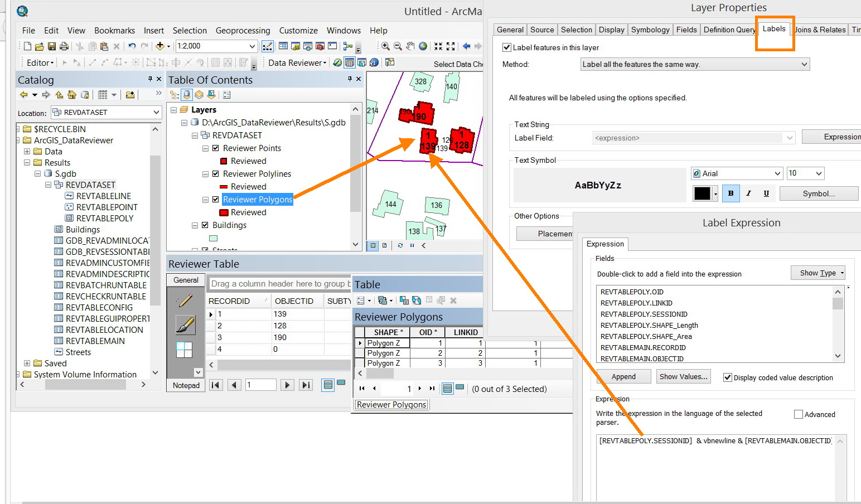Click the Reviewer Table icon on Data Reviewer toolbar
The height and width of the screenshot is (504, 861).
tap(350, 62)
